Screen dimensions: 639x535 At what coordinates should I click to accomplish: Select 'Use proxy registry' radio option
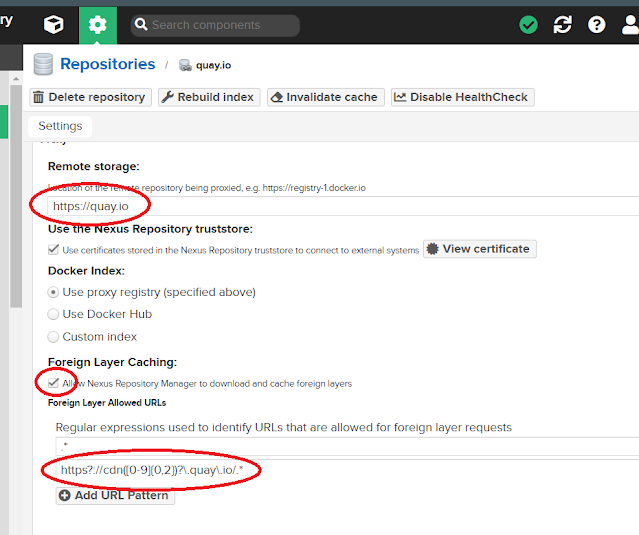point(54,292)
